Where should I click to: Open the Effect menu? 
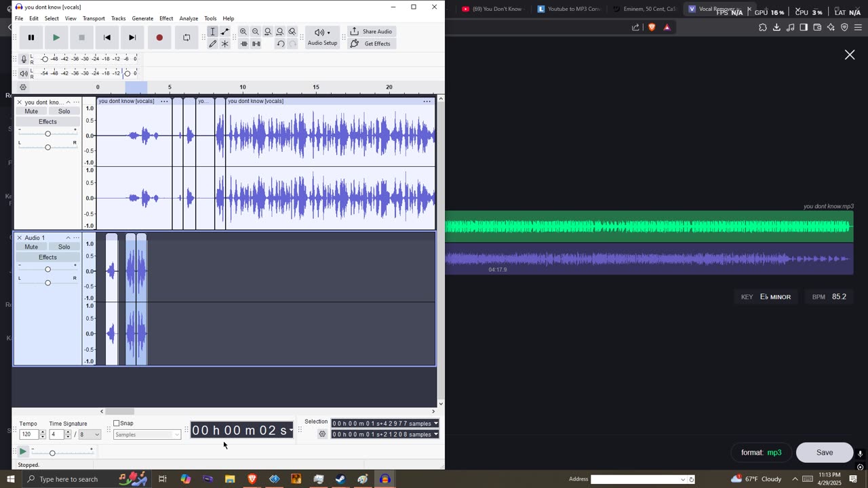click(166, 18)
